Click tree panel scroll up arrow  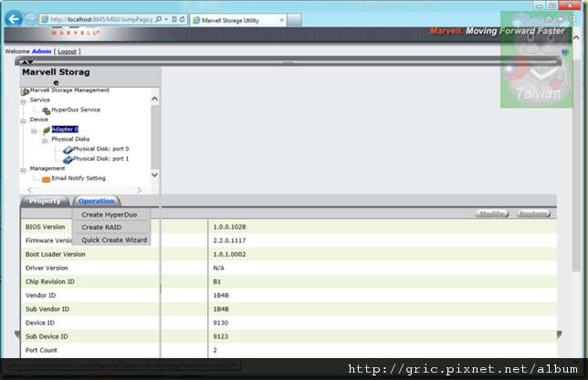pyautogui.click(x=154, y=99)
